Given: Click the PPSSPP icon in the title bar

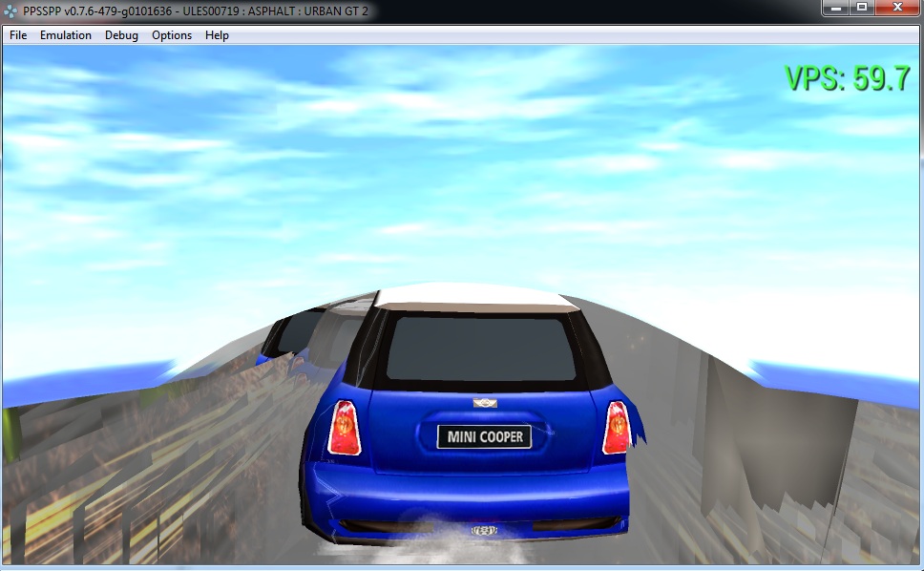Looking at the screenshot, I should click(10, 11).
